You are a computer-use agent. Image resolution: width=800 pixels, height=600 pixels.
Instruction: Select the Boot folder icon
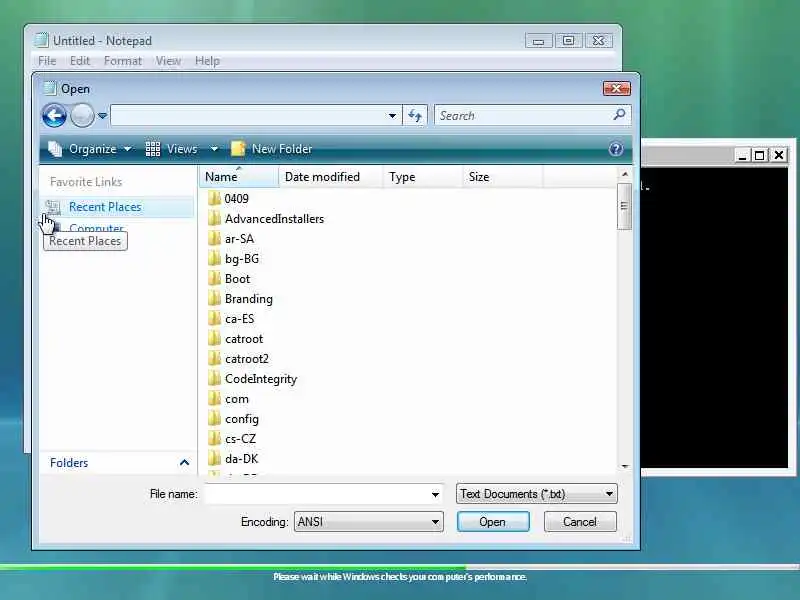214,279
